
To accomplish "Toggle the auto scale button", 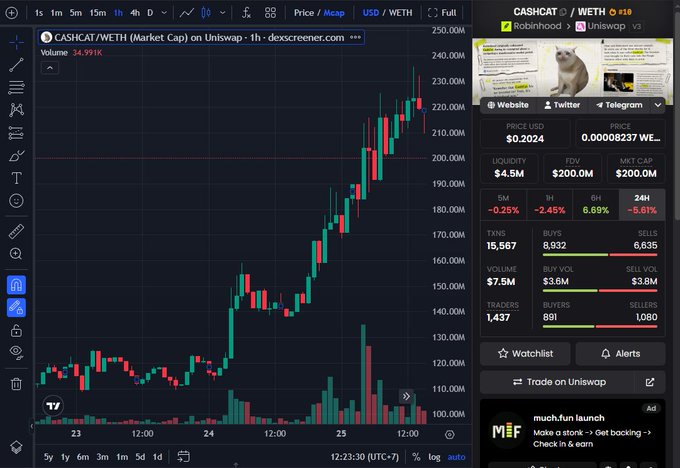I will 456,457.
